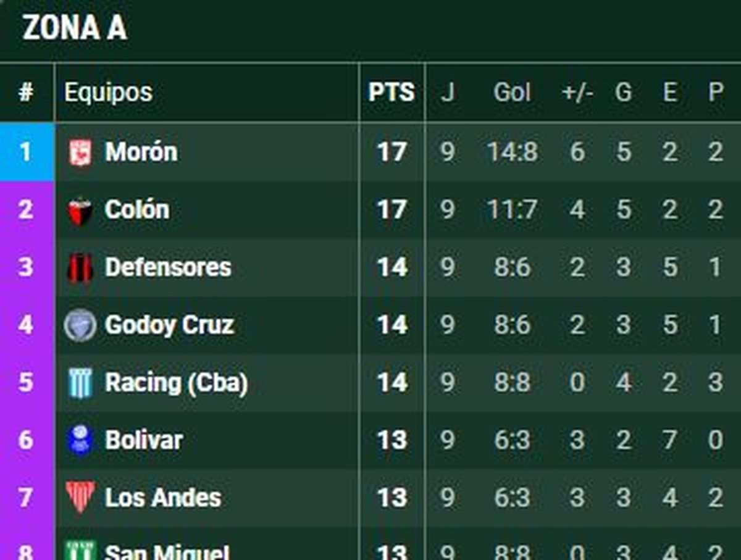Click the Colón club crest icon
The height and width of the screenshot is (560, 741).
click(x=80, y=211)
